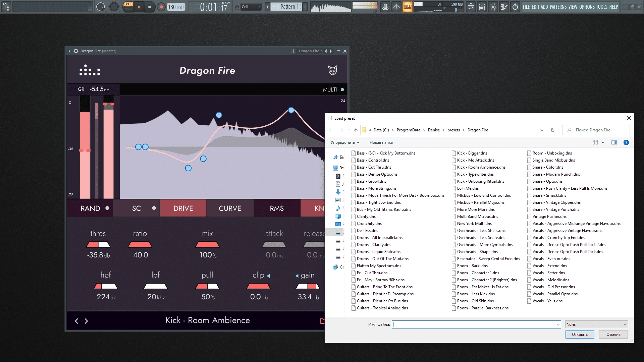
Task: Click the view mode icon in file dialog
Action: (596, 142)
